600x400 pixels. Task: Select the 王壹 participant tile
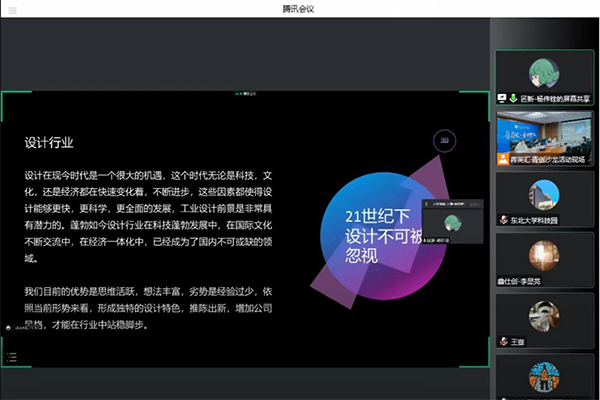click(544, 318)
